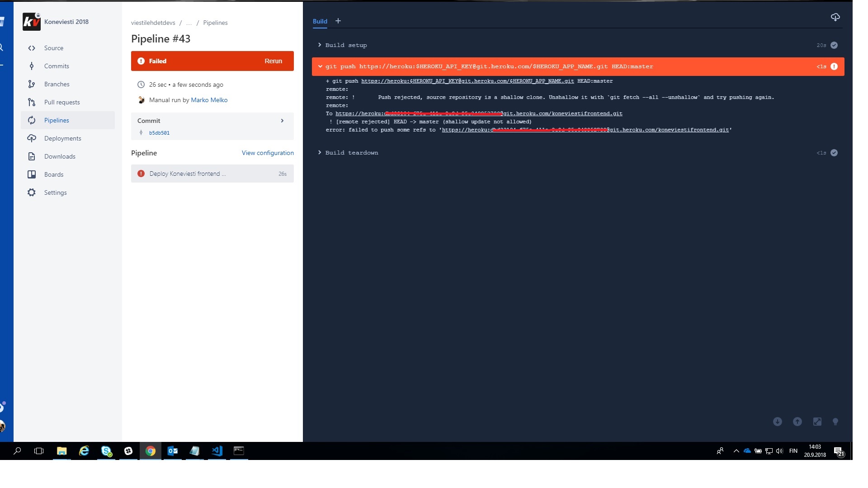
Task: Click the Rerun button
Action: pyautogui.click(x=273, y=61)
